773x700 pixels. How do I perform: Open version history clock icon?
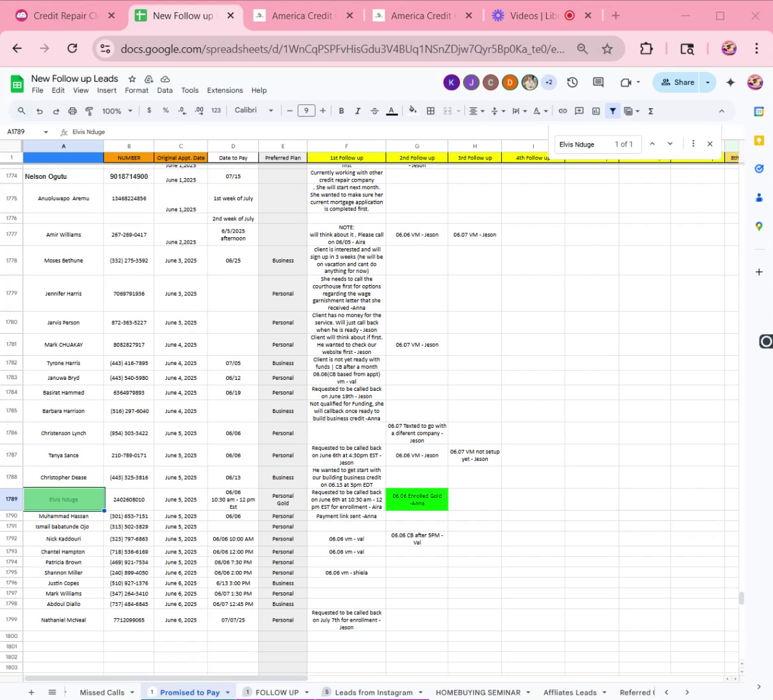(572, 82)
